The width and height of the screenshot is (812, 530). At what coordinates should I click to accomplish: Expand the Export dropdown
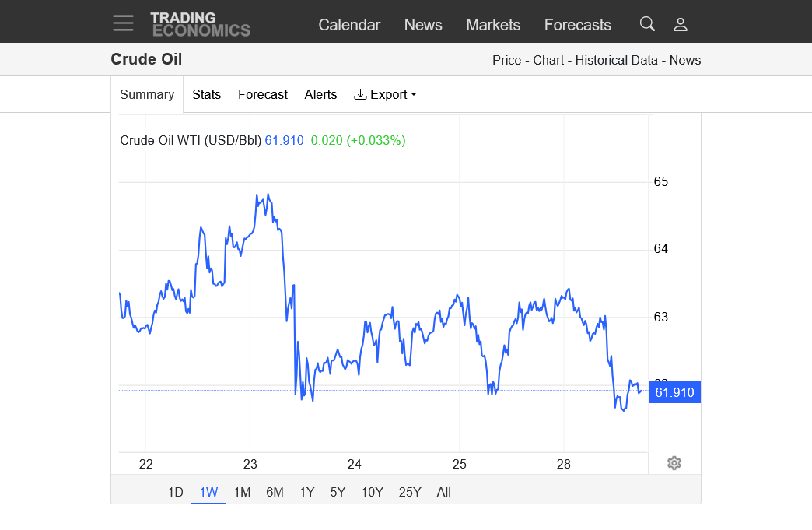(386, 94)
